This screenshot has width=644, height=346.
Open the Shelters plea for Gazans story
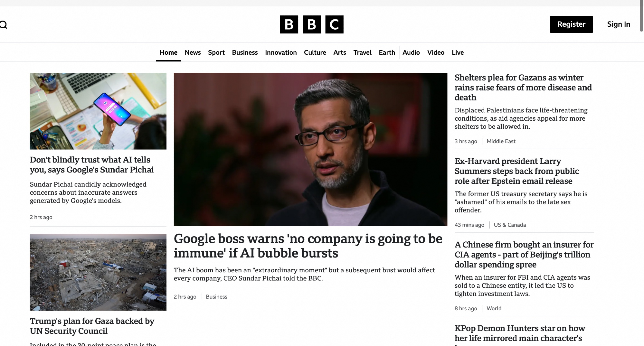pos(523,87)
